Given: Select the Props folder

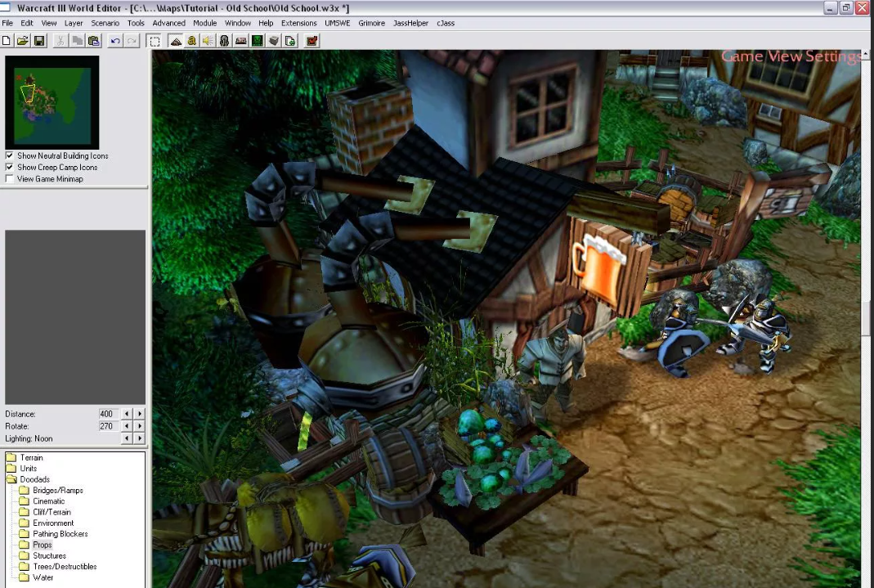Looking at the screenshot, I should [43, 545].
